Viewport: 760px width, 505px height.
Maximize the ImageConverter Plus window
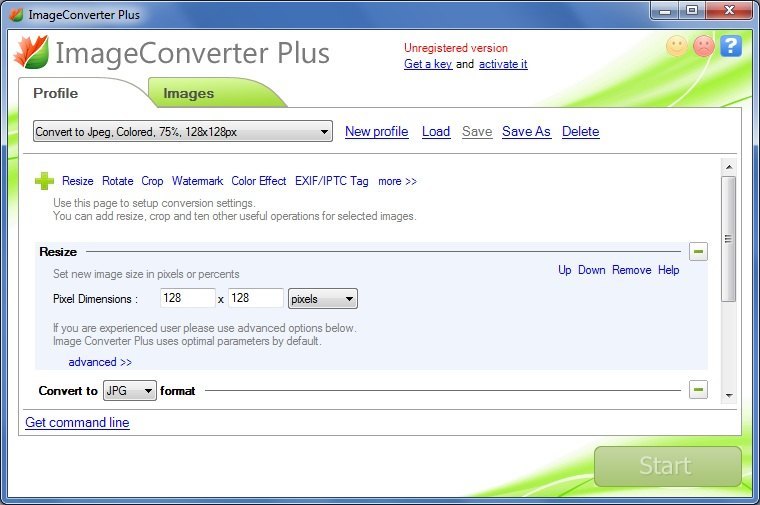[x=692, y=11]
